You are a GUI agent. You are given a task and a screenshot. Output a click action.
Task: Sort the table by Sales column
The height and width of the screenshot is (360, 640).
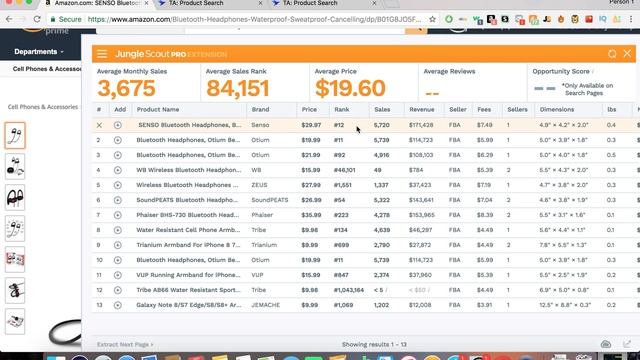(x=382, y=109)
